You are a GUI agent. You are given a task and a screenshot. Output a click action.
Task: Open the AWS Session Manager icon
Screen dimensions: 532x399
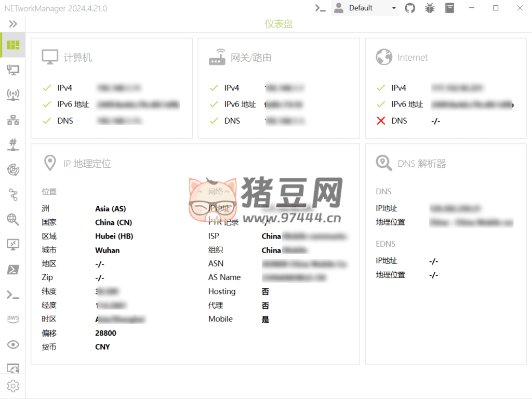click(13, 319)
